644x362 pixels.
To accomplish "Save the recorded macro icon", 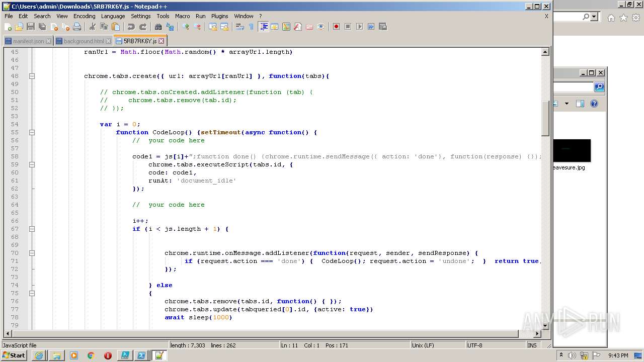I will pyautogui.click(x=383, y=27).
